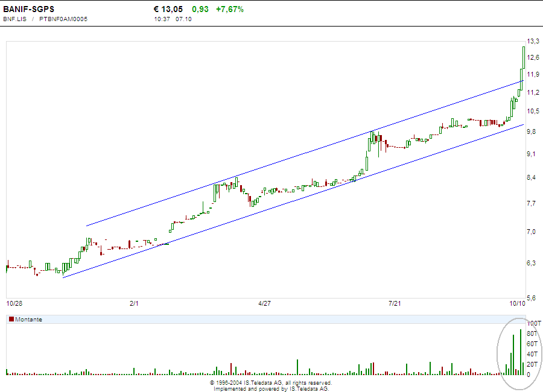Click the 20T volume axis label
The image size is (543, 392).
532,364
